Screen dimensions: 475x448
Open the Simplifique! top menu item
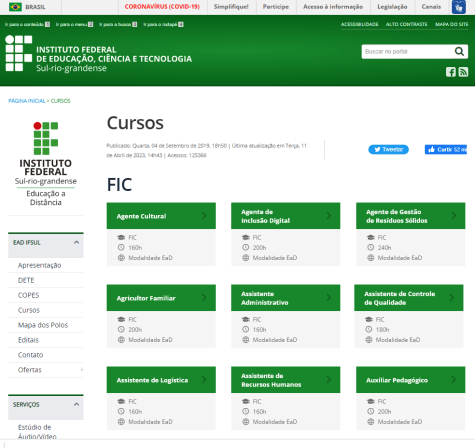coord(231,7)
